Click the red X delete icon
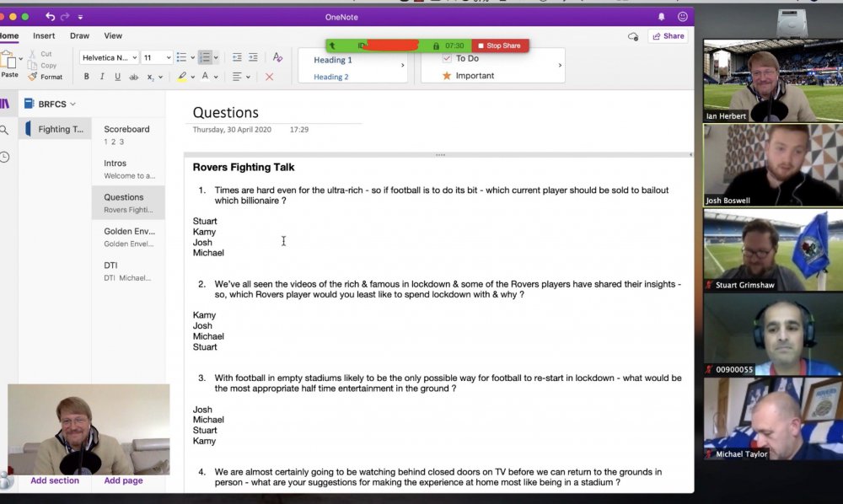Viewport: 843px width, 504px height. pos(270,77)
